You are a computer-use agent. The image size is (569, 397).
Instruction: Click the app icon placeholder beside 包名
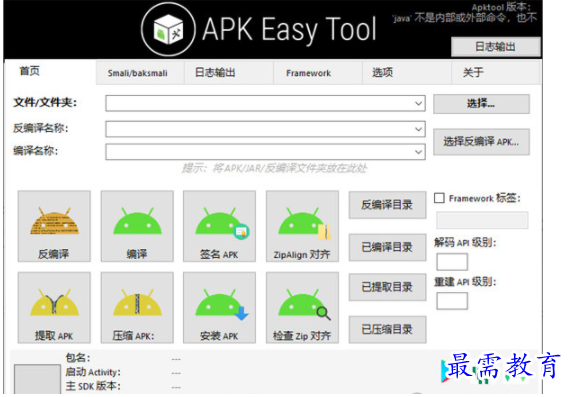(37, 380)
